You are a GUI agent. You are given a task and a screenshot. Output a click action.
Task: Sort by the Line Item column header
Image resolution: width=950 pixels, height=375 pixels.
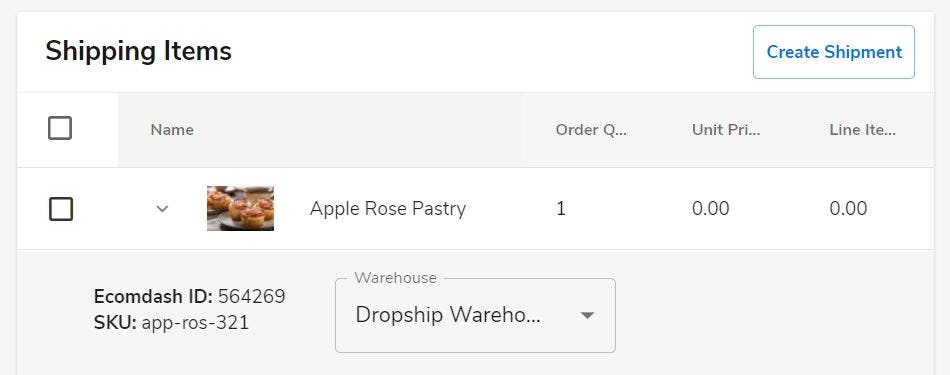862,130
